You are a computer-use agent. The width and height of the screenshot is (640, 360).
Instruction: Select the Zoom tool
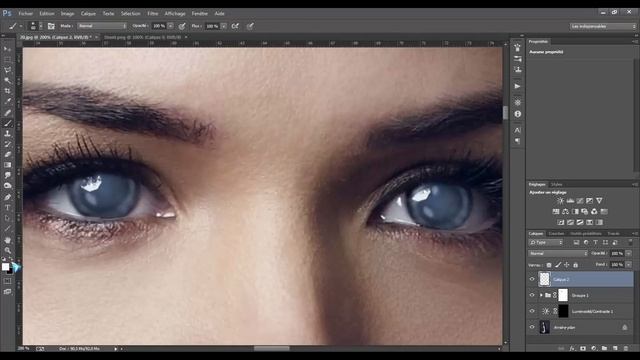coord(7,251)
